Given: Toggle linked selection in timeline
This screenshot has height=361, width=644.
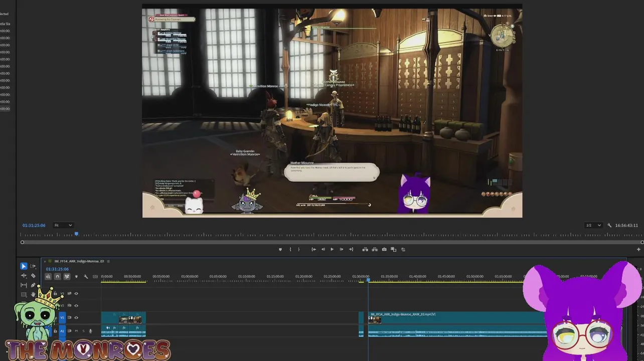Looking at the screenshot, I should click(67, 277).
